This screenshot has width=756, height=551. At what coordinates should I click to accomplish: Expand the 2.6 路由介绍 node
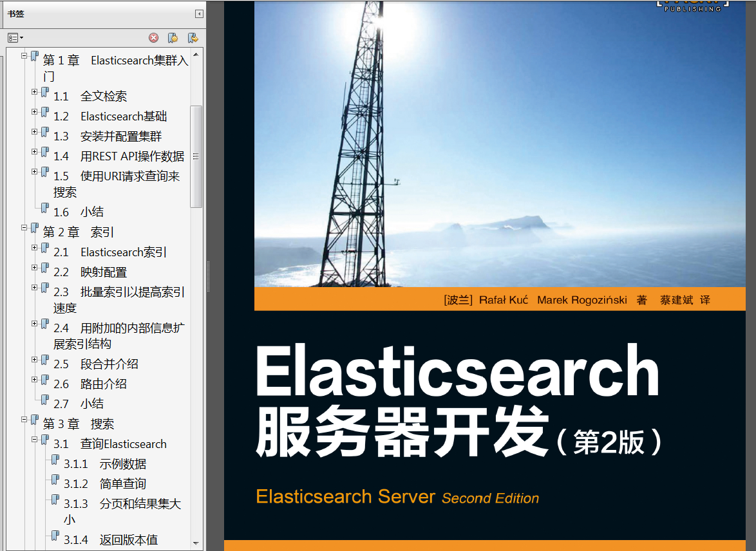click(35, 379)
